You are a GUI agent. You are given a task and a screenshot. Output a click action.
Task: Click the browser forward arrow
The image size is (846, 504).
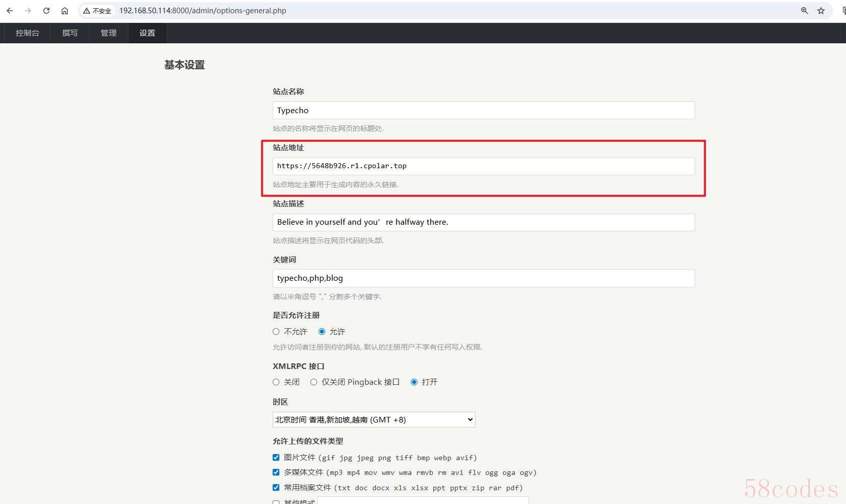[x=28, y=11]
